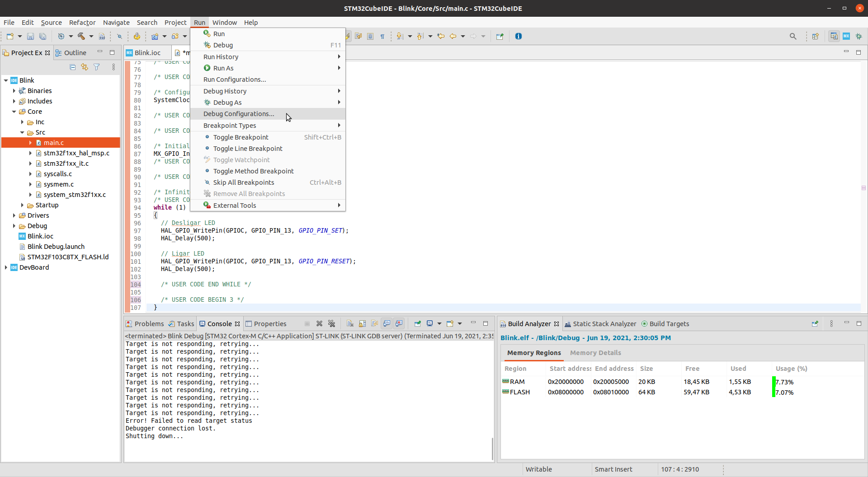Click the Toggle Method Breakpoint entry
868x477 pixels.
(x=268, y=171)
